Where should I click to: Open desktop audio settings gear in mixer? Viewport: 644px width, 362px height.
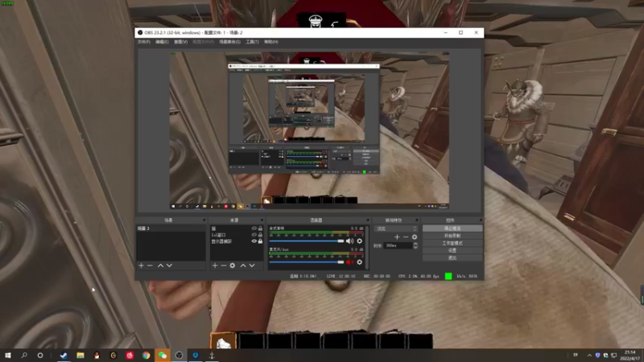360,241
